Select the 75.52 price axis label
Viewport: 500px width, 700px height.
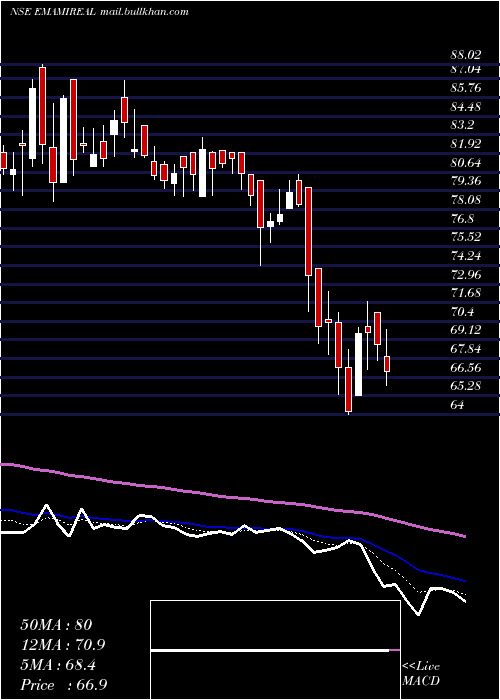(x=466, y=237)
